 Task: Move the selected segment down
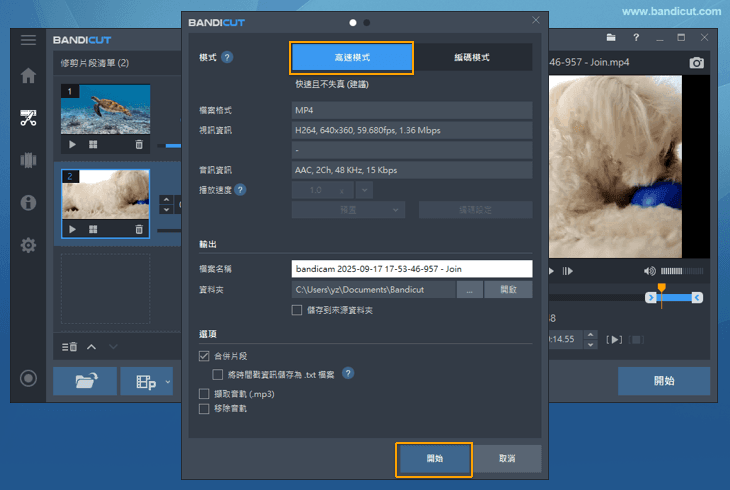[113, 347]
